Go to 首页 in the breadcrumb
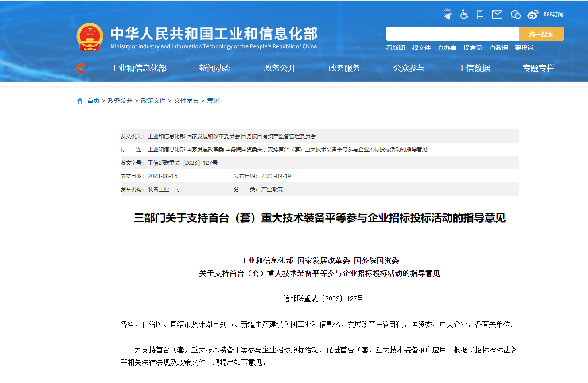The height and width of the screenshot is (383, 588). coord(93,101)
